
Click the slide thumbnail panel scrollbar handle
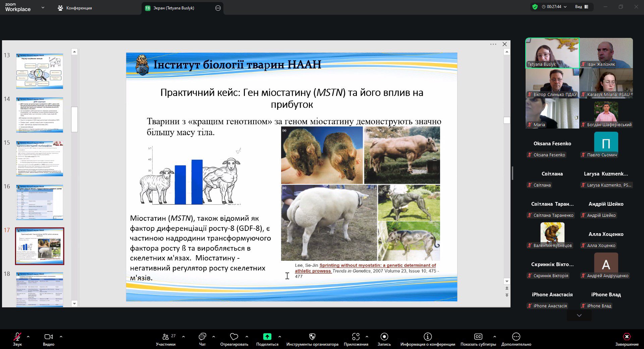(x=74, y=119)
